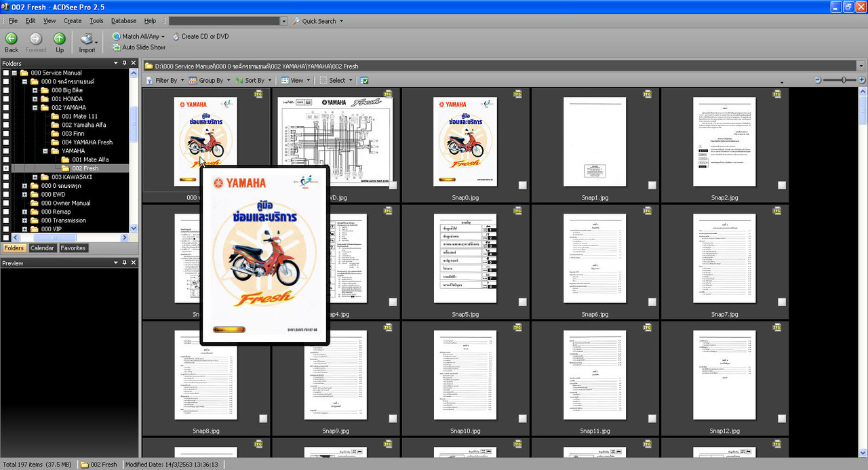868x470 pixels.
Task: Open the Sort By dropdown
Action: [252, 81]
